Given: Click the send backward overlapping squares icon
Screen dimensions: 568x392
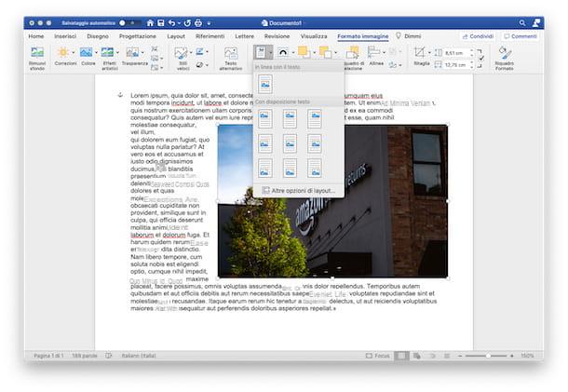Looking at the screenshot, I should tap(325, 52).
